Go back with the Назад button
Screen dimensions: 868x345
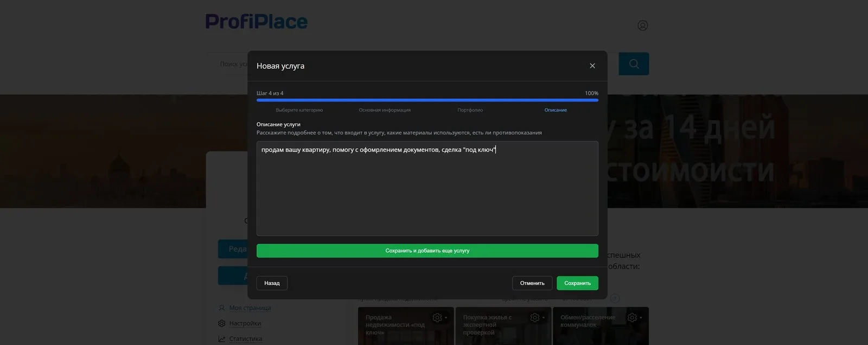coord(272,283)
